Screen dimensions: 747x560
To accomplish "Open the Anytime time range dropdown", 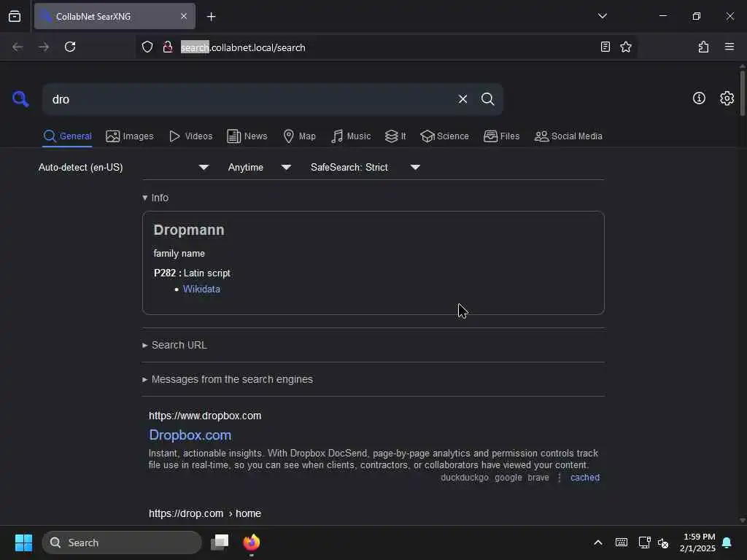I will [260, 167].
